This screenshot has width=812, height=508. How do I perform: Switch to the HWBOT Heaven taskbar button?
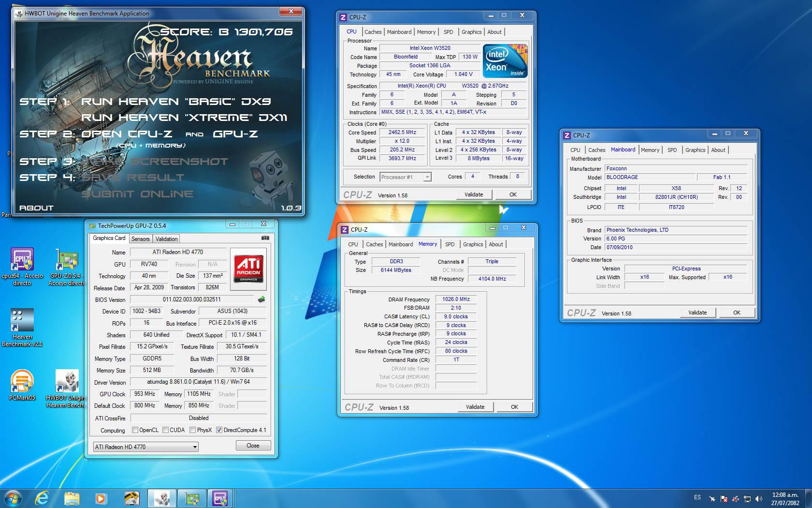pyautogui.click(x=162, y=498)
